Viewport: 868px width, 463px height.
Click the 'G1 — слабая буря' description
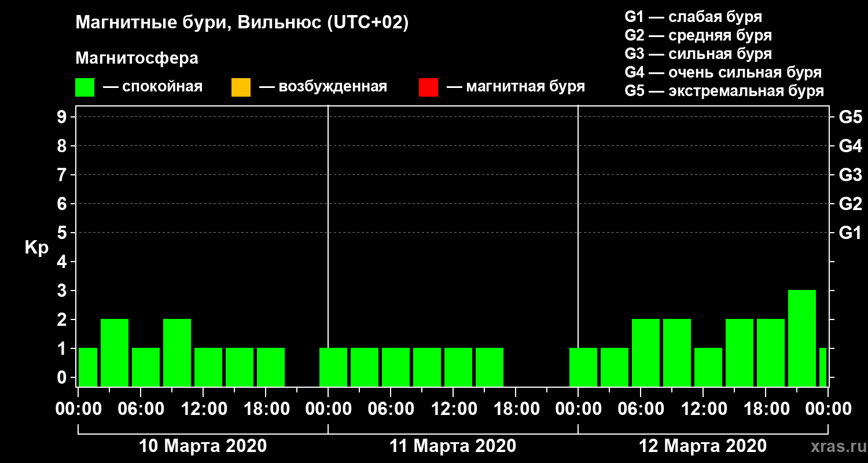coord(693,16)
